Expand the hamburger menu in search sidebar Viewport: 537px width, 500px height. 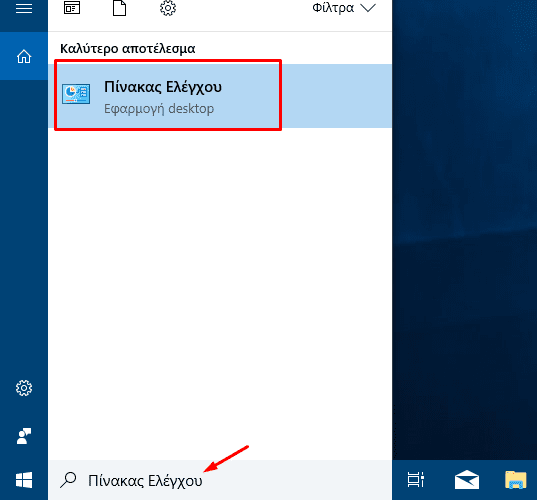(x=24, y=8)
